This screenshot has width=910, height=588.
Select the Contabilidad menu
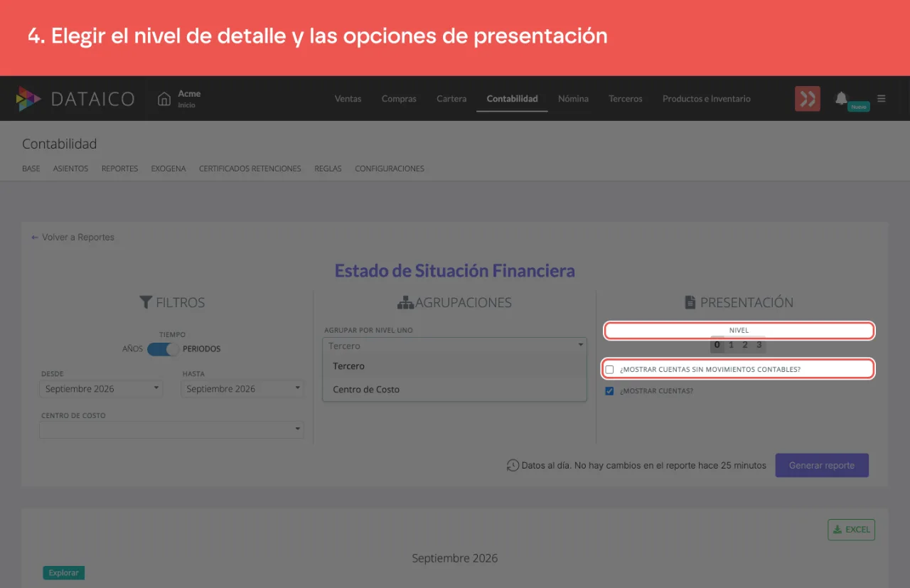click(x=512, y=99)
